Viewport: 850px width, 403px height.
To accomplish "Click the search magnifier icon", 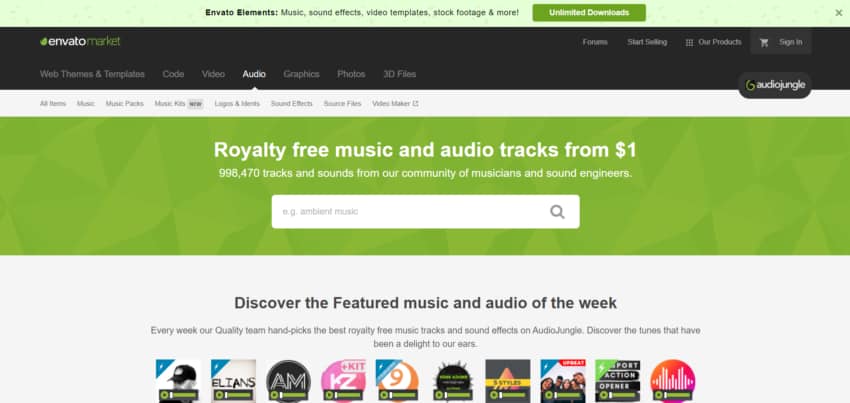I will 557,212.
